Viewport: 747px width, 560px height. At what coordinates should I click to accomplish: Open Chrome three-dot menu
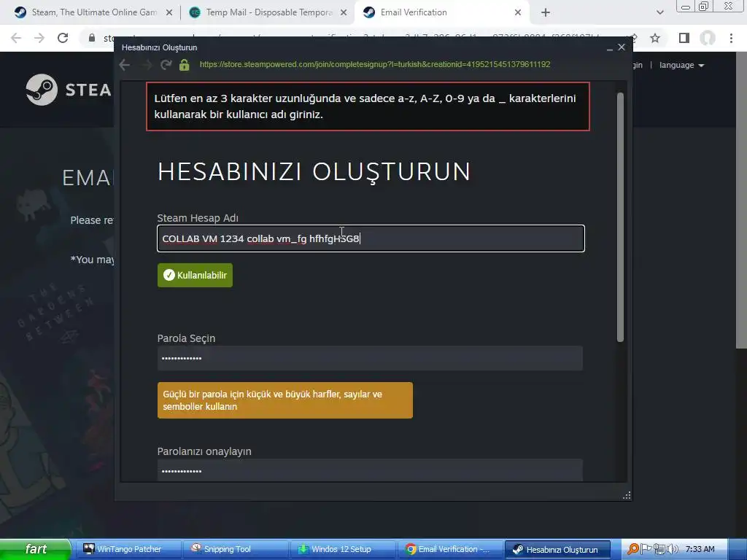pyautogui.click(x=731, y=38)
